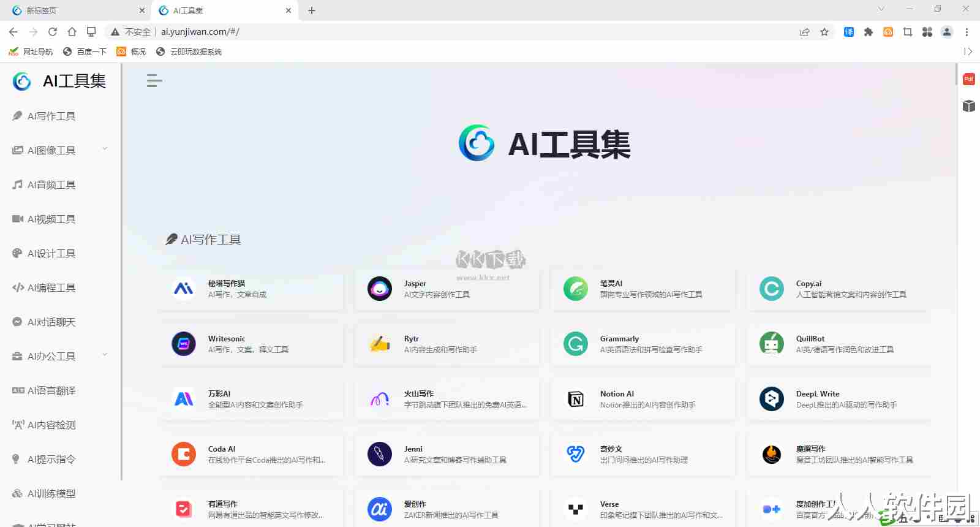Open the Jasper tool icon
980x527 pixels.
point(380,289)
